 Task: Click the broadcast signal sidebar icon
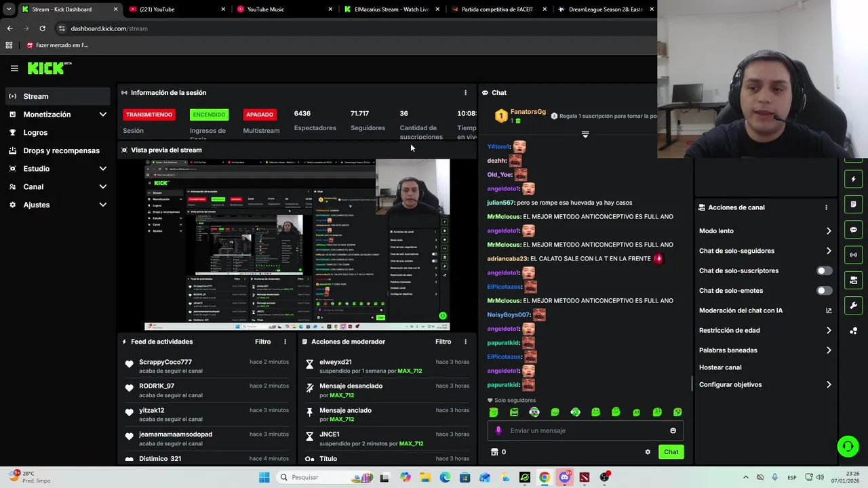point(853,255)
